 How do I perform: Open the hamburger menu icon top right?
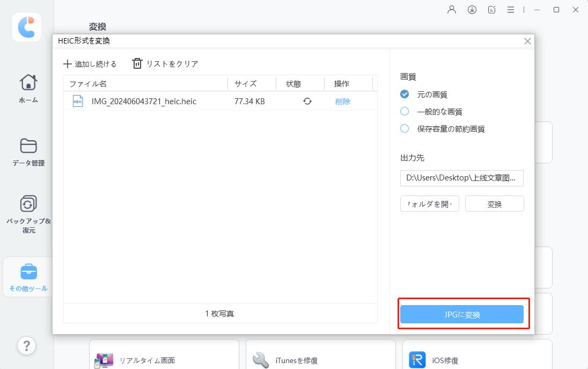pos(510,9)
